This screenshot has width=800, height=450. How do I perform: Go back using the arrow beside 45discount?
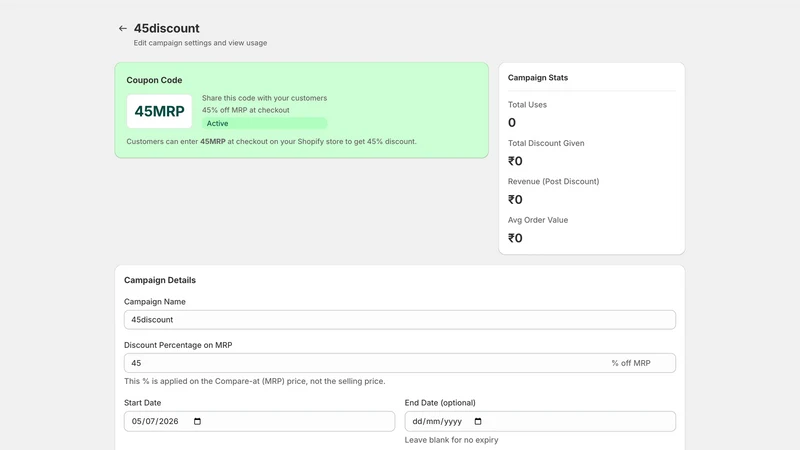point(122,29)
